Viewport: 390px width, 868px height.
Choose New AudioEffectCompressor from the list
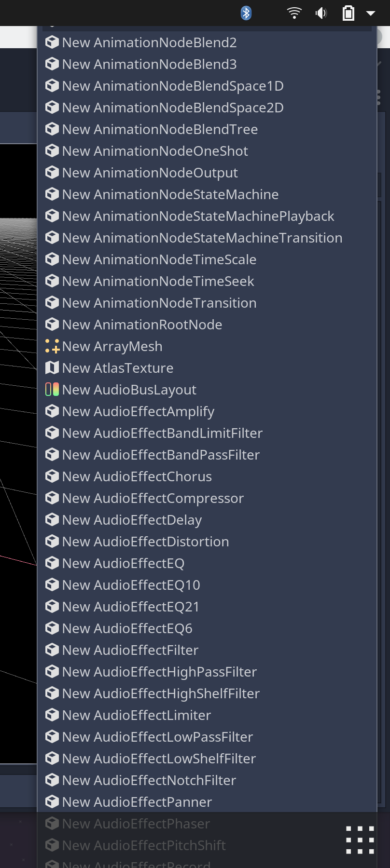pyautogui.click(x=153, y=498)
